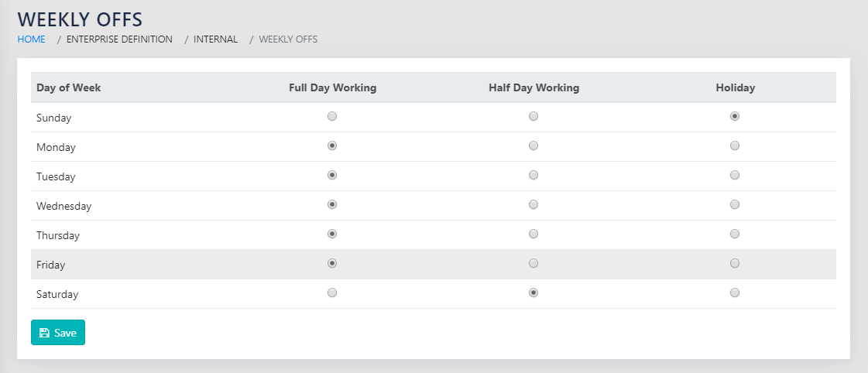Mark Tuesday as Holiday

[735, 175]
